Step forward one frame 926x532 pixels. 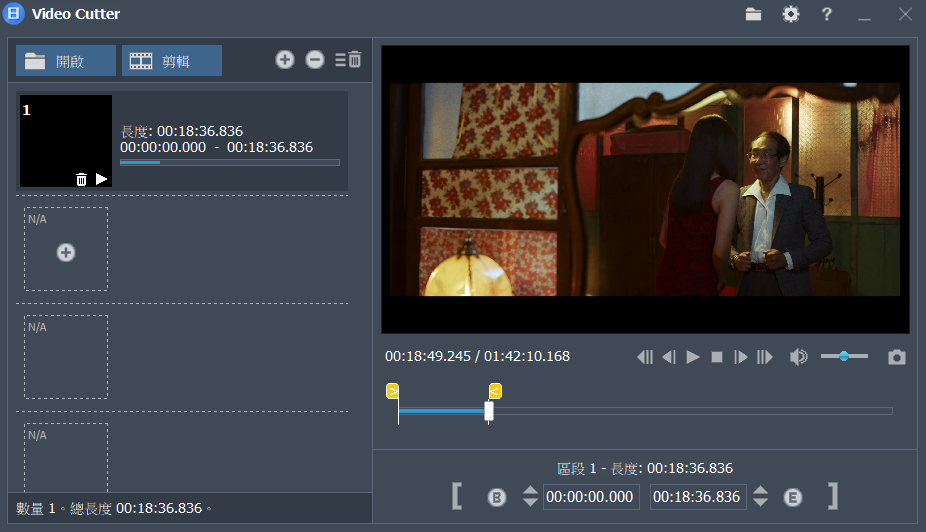741,357
